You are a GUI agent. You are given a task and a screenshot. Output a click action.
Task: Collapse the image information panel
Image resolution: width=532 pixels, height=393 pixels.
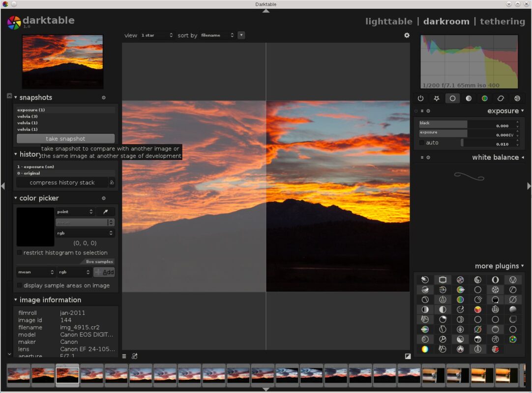point(16,300)
